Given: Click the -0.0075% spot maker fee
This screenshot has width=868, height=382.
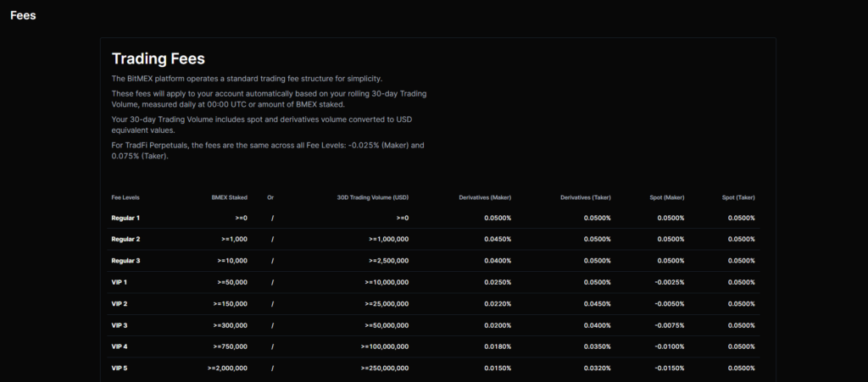Looking at the screenshot, I should click(x=670, y=325).
